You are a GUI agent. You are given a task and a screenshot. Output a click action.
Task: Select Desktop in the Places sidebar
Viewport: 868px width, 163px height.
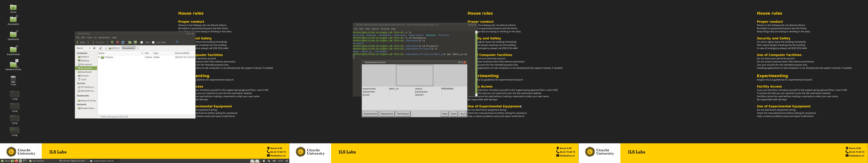pyautogui.click(x=86, y=61)
